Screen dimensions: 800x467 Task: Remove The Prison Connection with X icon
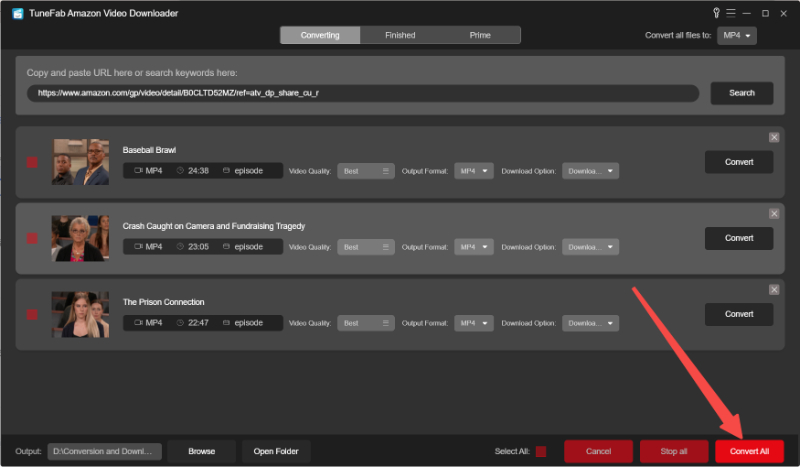(x=774, y=289)
